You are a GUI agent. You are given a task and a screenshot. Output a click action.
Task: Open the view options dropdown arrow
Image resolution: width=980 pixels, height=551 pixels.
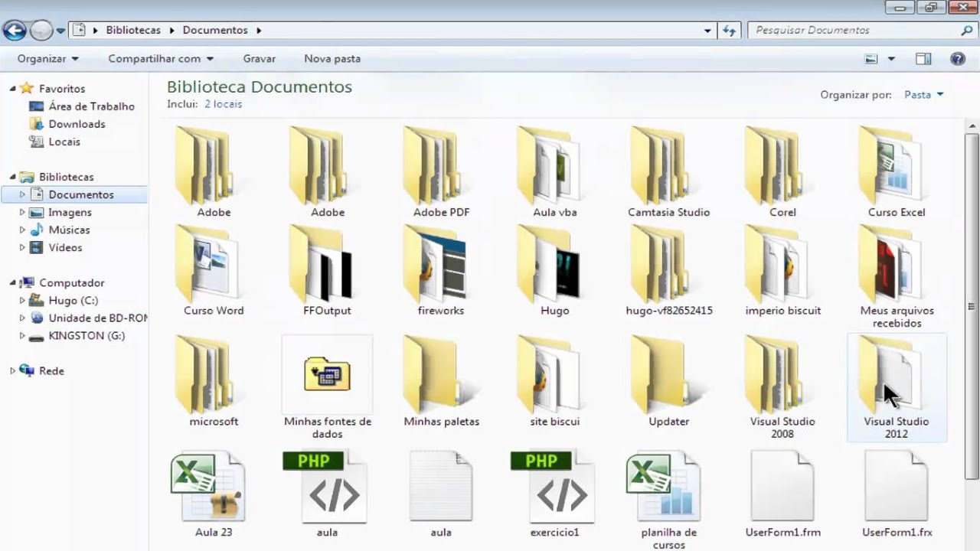(891, 59)
